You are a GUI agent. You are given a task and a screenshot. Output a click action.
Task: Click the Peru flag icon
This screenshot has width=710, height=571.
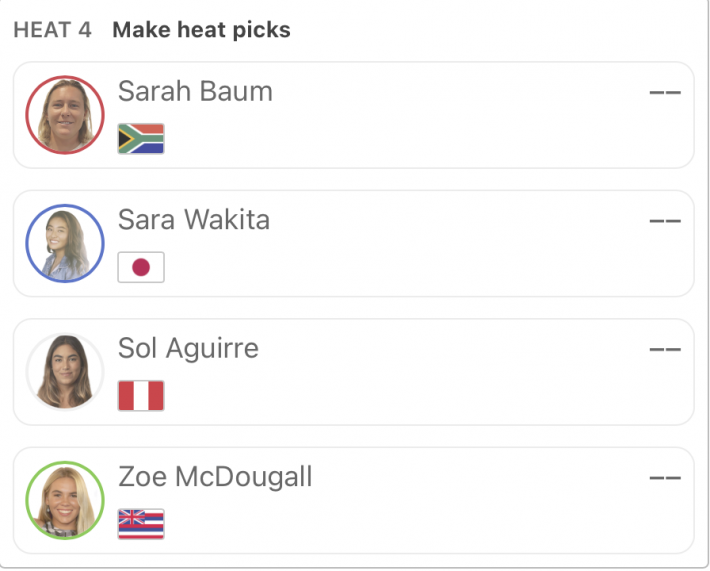point(141,396)
